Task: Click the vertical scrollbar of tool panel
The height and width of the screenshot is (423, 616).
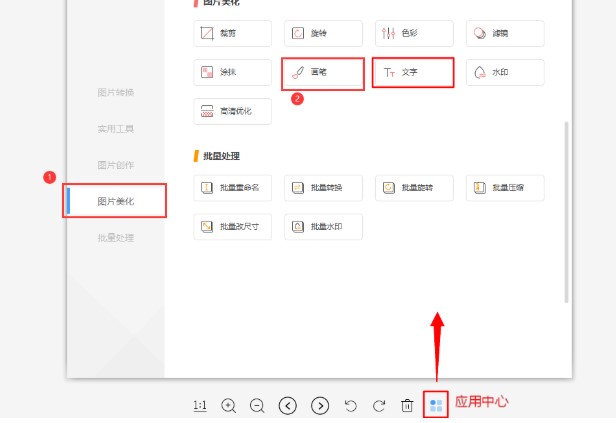Action: point(566,212)
